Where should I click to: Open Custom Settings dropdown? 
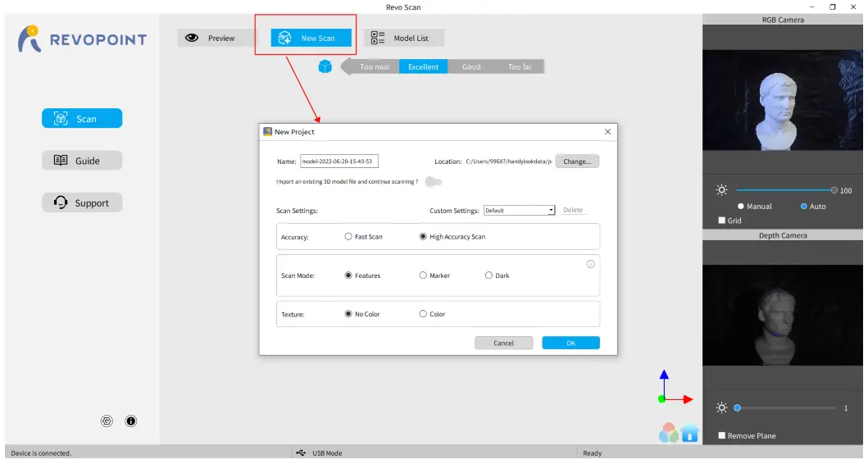520,211
